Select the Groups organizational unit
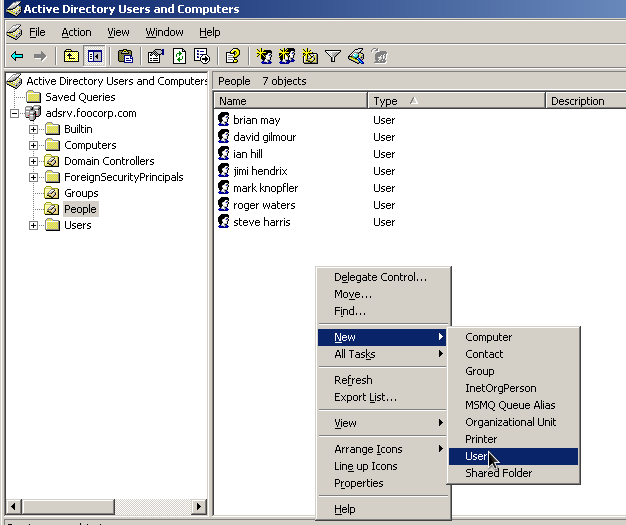The image size is (626, 525). [81, 193]
